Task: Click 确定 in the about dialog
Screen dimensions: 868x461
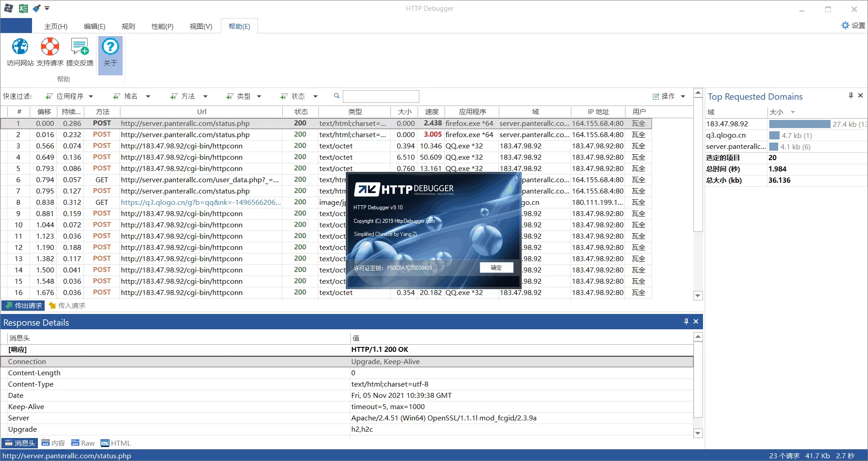Action: [x=496, y=267]
